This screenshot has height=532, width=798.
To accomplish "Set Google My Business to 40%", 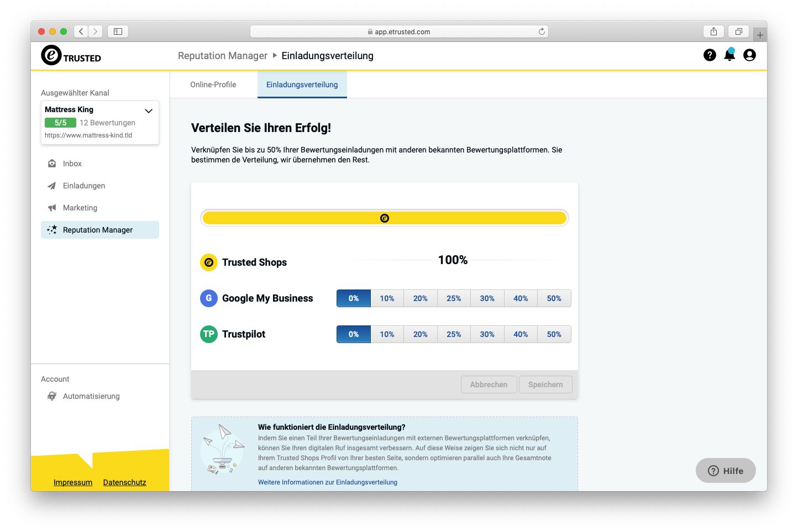I will pyautogui.click(x=521, y=298).
